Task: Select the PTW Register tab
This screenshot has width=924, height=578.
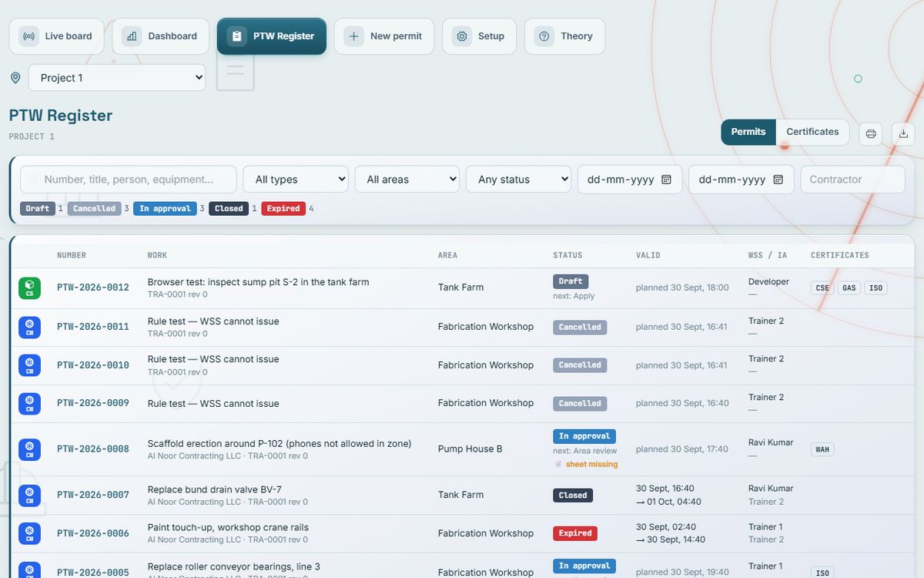Action: coord(272,36)
